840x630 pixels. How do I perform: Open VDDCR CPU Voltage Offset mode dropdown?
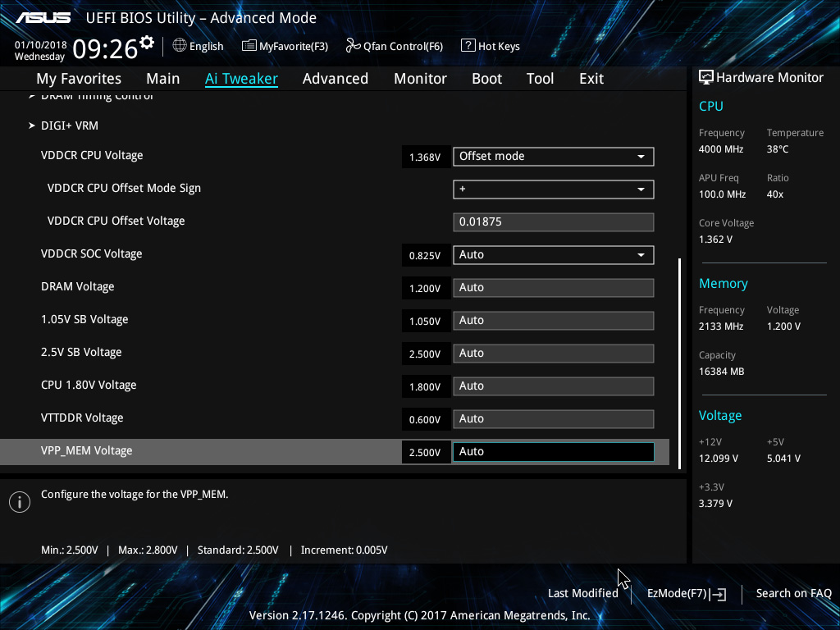554,157
